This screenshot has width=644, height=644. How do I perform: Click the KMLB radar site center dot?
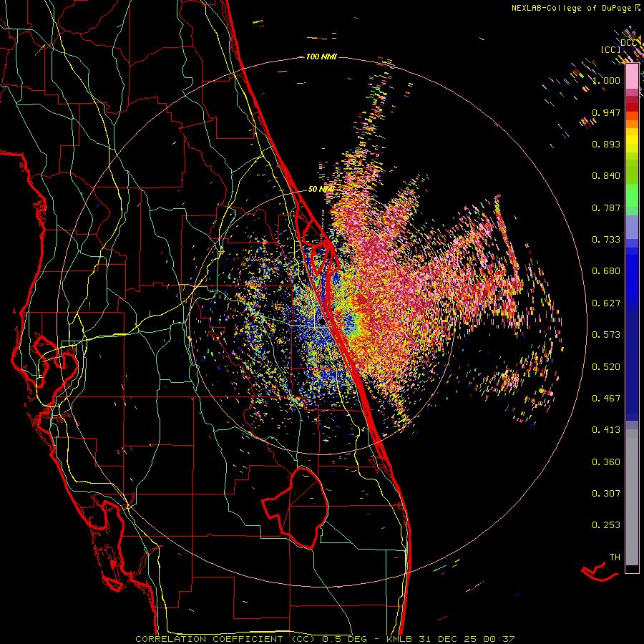321,323
